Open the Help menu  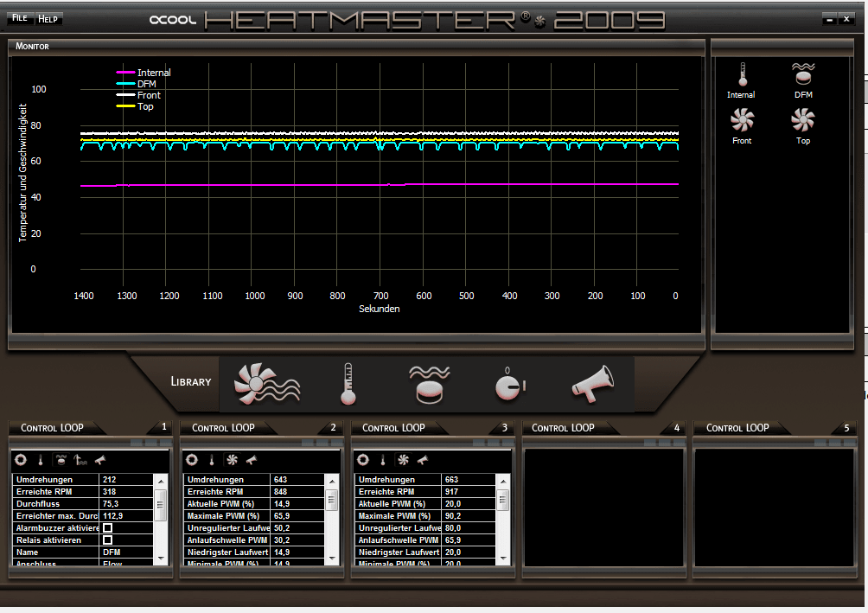coord(48,18)
